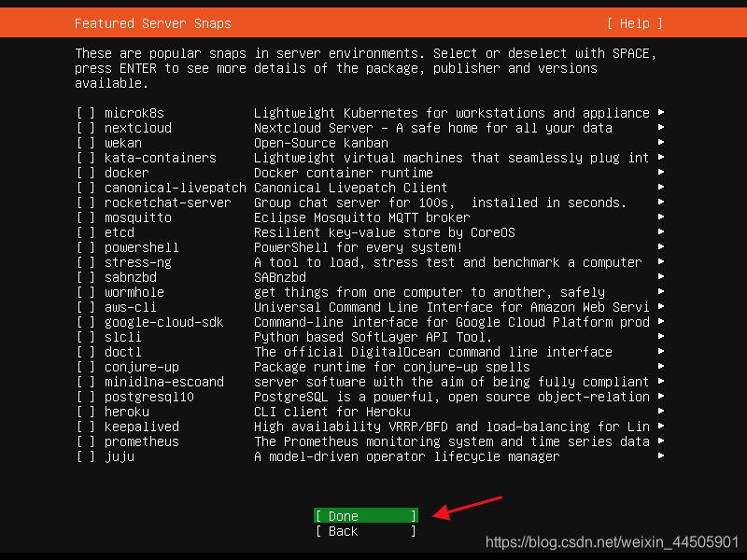The height and width of the screenshot is (560, 747).
Task: Click 'Python based SoftLayer API Tool.' text
Action: tap(373, 337)
